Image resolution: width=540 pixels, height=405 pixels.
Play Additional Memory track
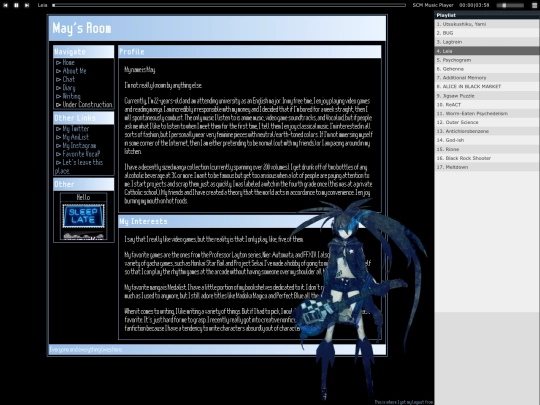pos(487,78)
